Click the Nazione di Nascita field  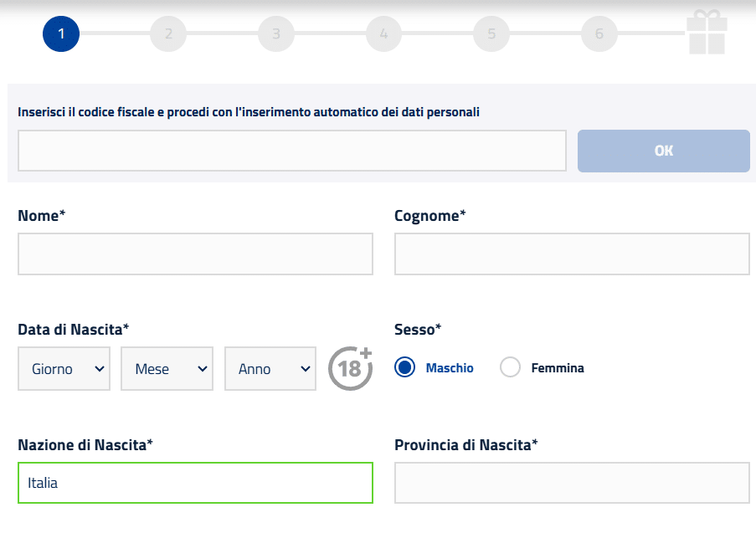195,483
